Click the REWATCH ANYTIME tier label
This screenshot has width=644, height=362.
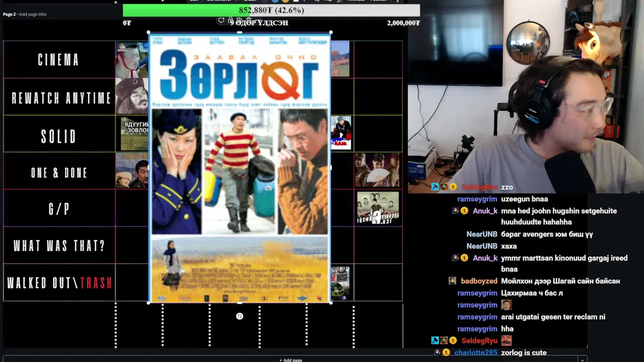point(61,98)
